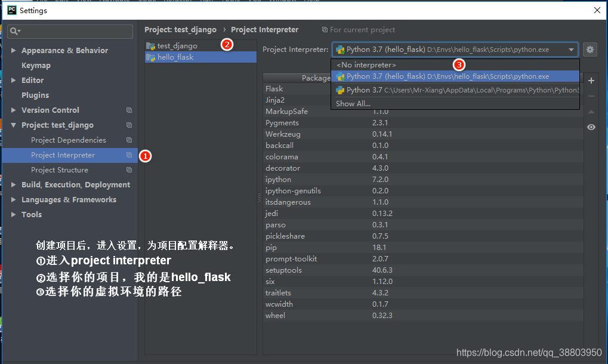The width and height of the screenshot is (608, 364).
Task: Expand Appearance & Behavior section
Action: pyautogui.click(x=13, y=50)
